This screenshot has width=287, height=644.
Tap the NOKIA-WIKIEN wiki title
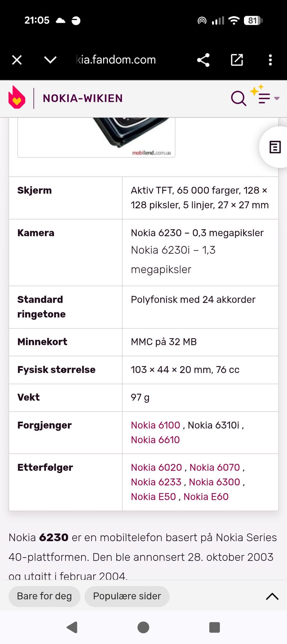pyautogui.click(x=83, y=98)
